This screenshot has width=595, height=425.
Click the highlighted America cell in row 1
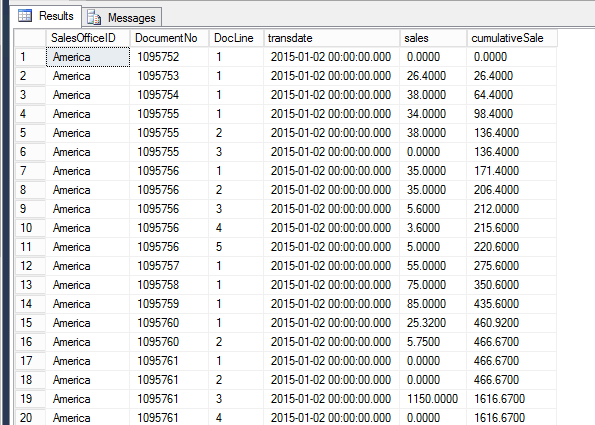tap(88, 57)
